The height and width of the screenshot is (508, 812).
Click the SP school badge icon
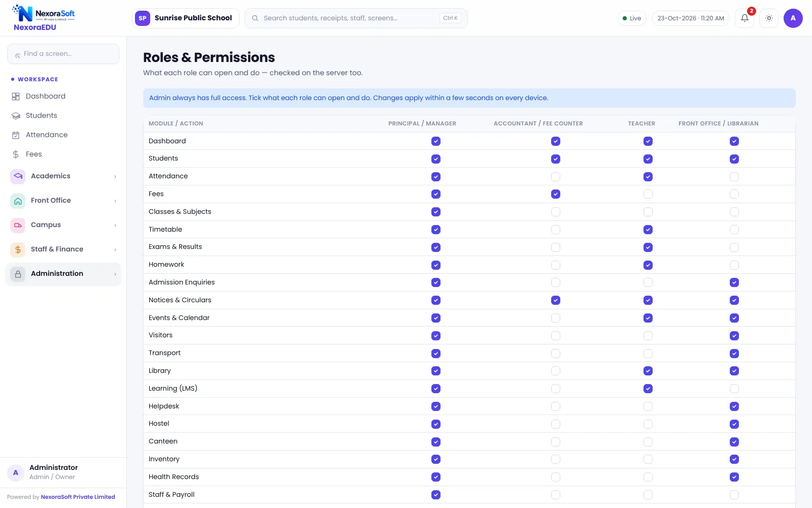click(x=143, y=18)
